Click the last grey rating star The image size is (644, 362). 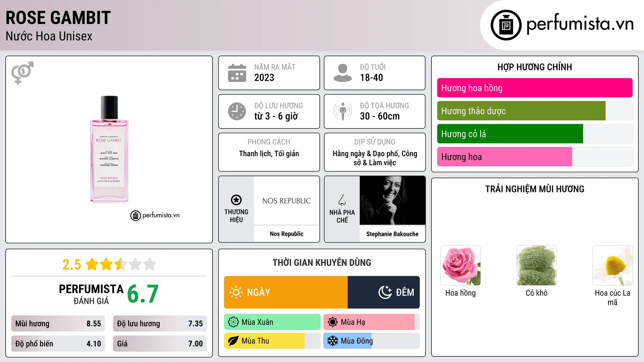point(150,264)
